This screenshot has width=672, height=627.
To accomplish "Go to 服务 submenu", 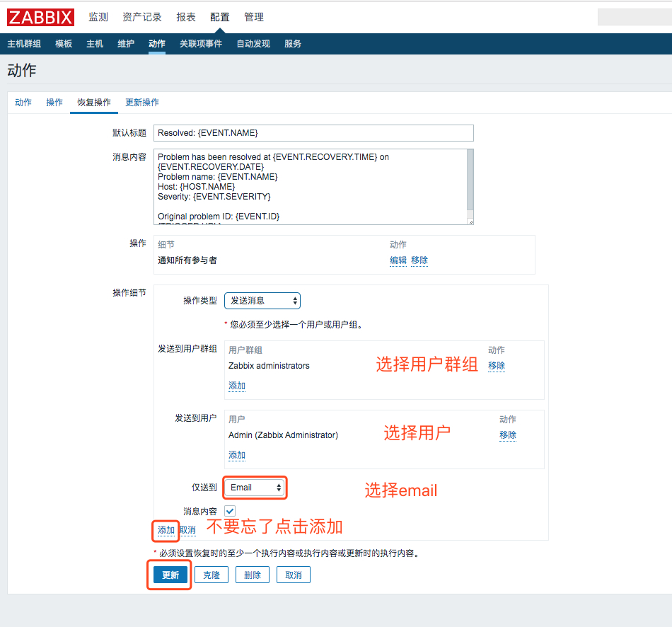I will (x=293, y=44).
